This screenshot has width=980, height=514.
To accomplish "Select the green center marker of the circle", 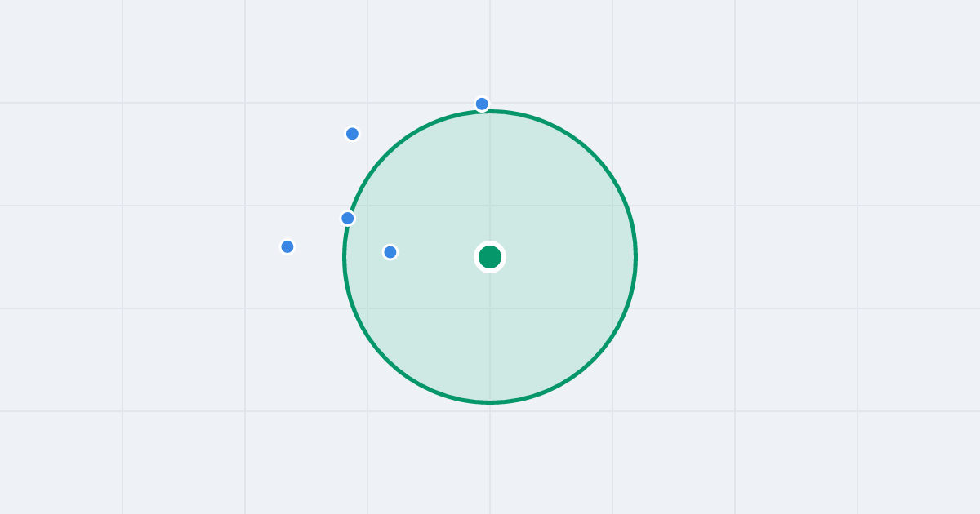I will (x=490, y=257).
